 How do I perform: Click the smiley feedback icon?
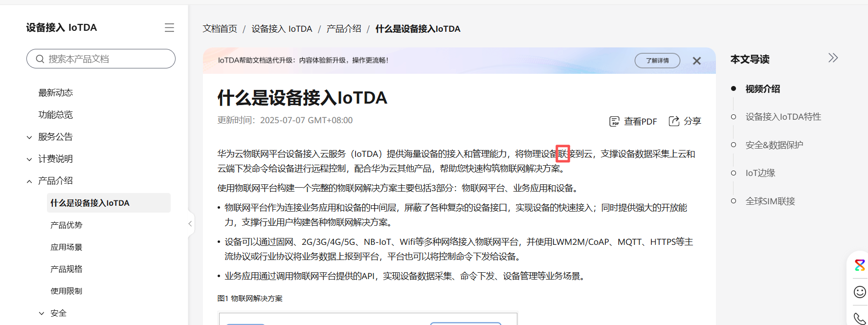[x=860, y=292]
